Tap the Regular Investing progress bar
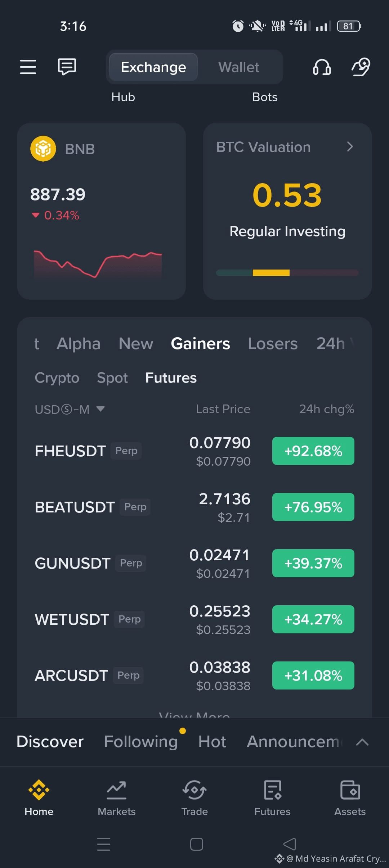 pyautogui.click(x=287, y=273)
